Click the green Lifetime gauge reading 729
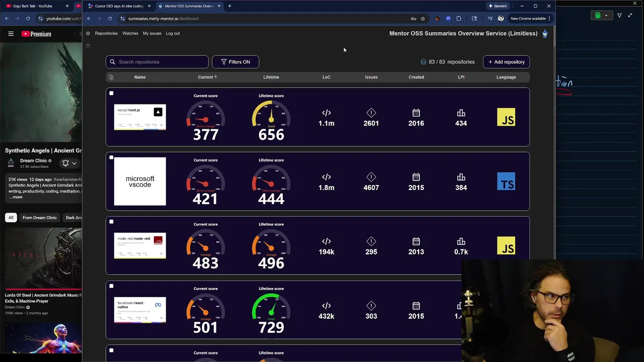 pos(271,314)
